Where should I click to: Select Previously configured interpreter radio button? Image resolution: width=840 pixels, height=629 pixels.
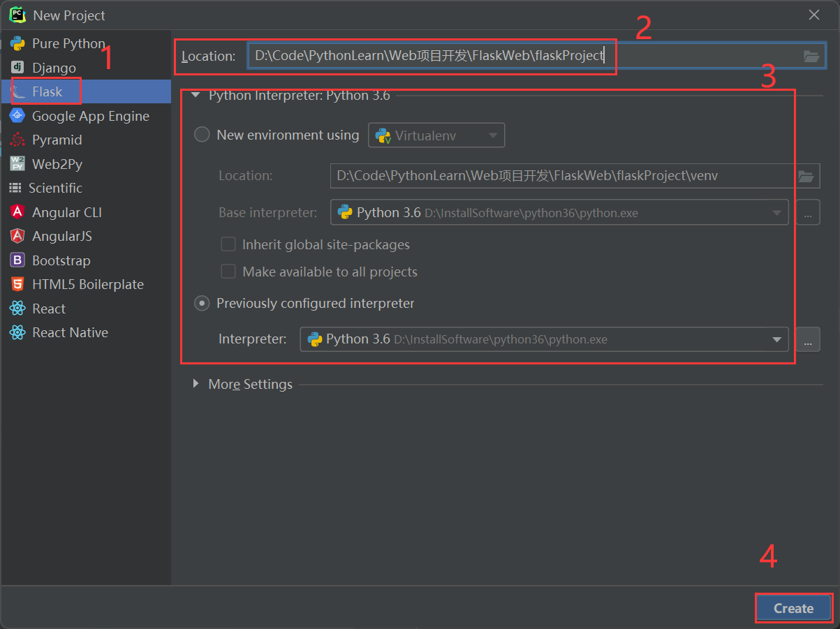[202, 303]
